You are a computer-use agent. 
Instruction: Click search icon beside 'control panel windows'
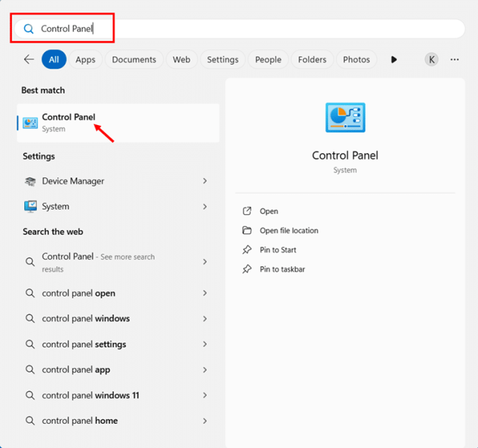[x=30, y=319]
